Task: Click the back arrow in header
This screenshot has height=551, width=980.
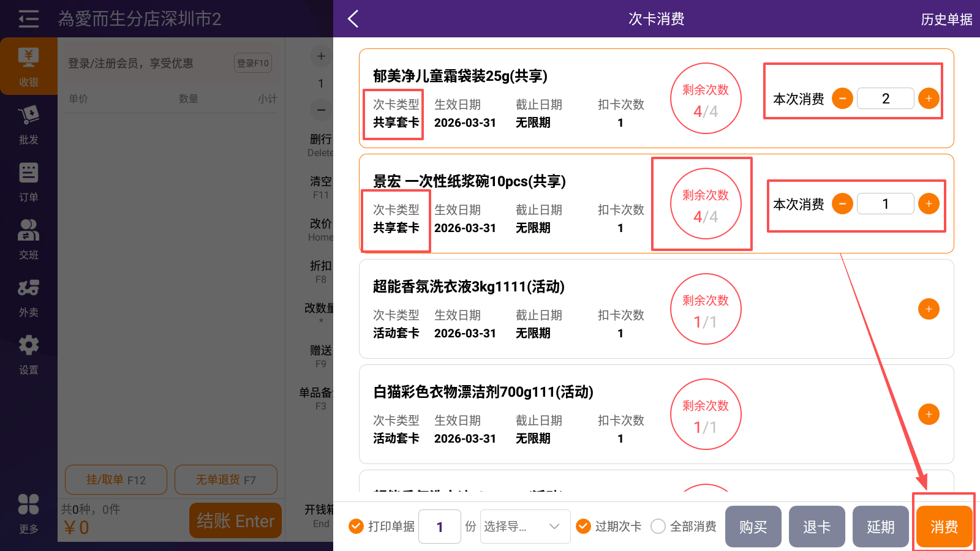Action: click(x=353, y=19)
